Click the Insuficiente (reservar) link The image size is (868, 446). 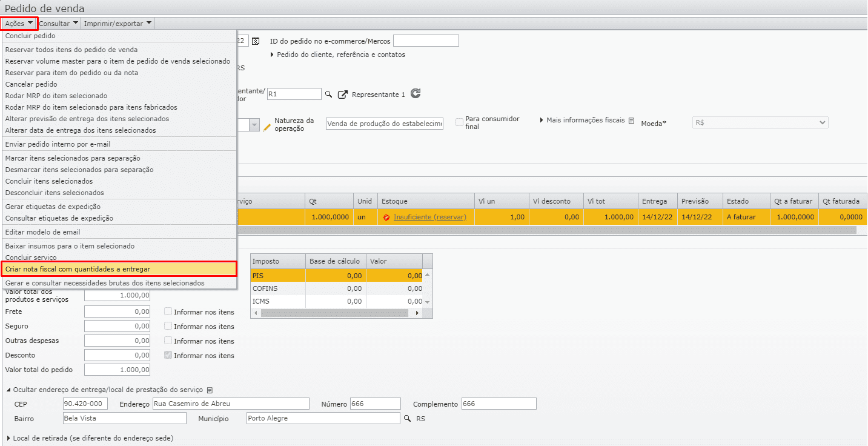coord(429,217)
